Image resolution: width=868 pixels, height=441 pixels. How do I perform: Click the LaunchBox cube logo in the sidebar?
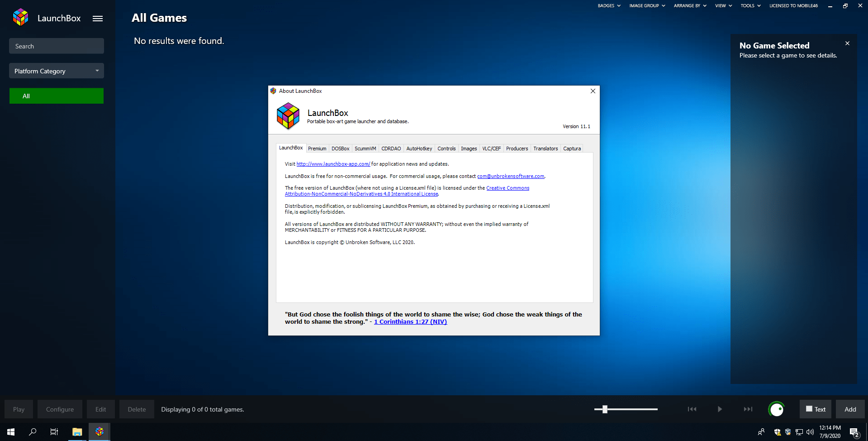coord(20,18)
